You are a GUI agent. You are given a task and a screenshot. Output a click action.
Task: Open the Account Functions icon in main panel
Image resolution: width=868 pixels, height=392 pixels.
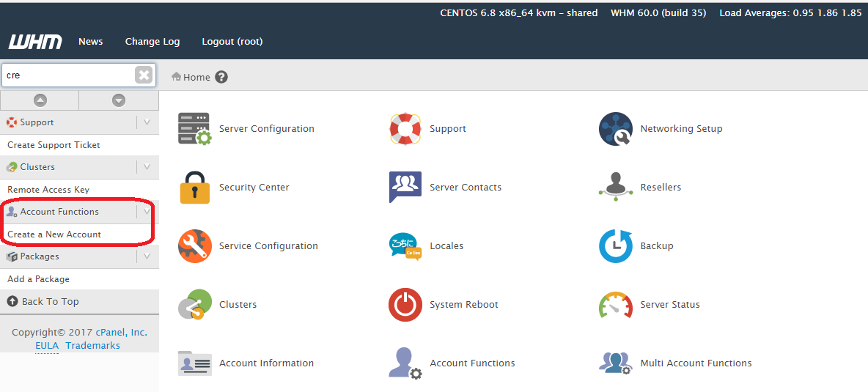pos(405,363)
